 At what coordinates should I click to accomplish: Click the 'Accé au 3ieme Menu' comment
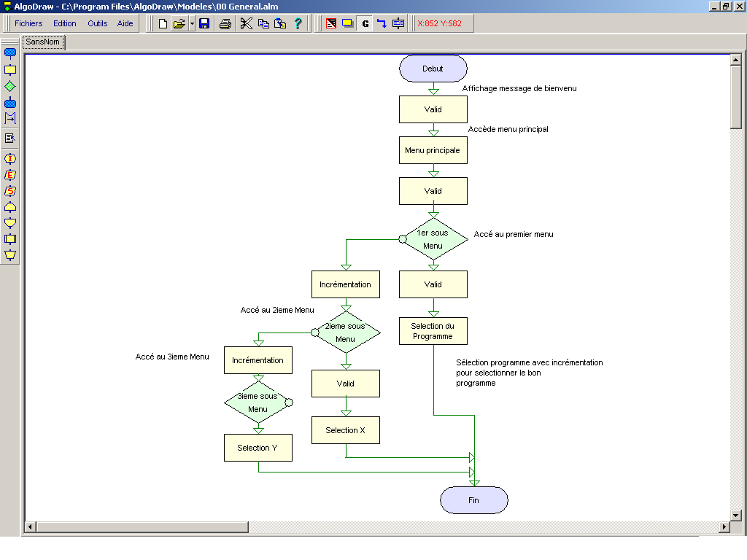pyautogui.click(x=172, y=357)
